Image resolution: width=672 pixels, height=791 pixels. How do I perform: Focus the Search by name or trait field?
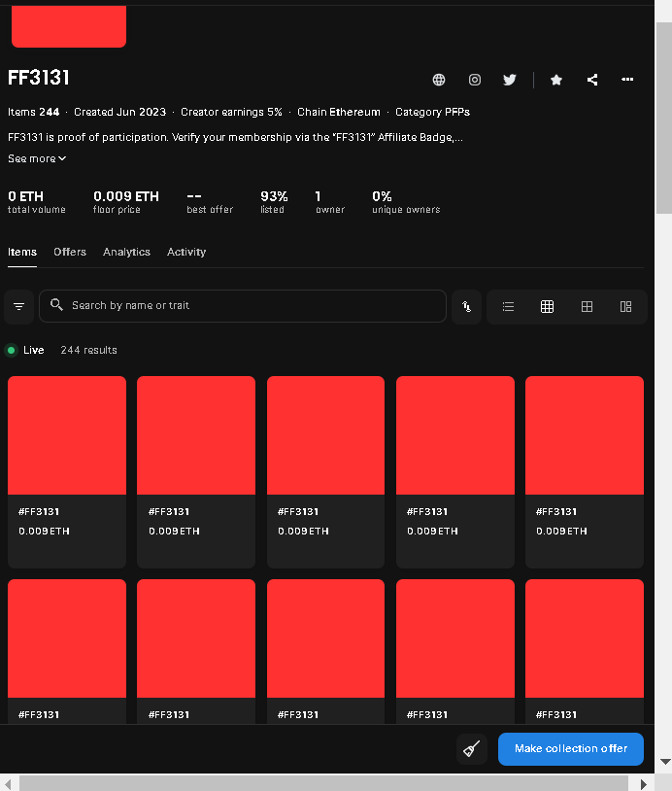[243, 306]
